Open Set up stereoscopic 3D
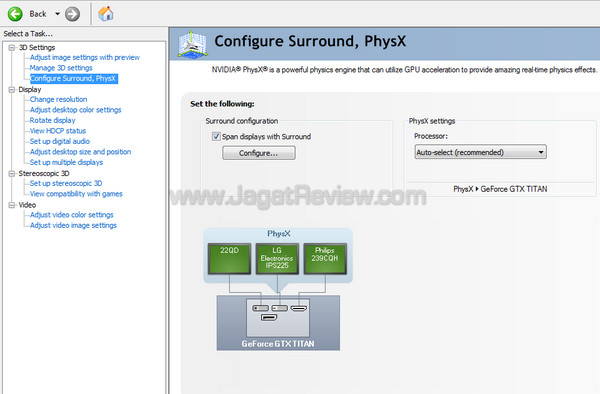This screenshot has width=600, height=394. tap(66, 183)
